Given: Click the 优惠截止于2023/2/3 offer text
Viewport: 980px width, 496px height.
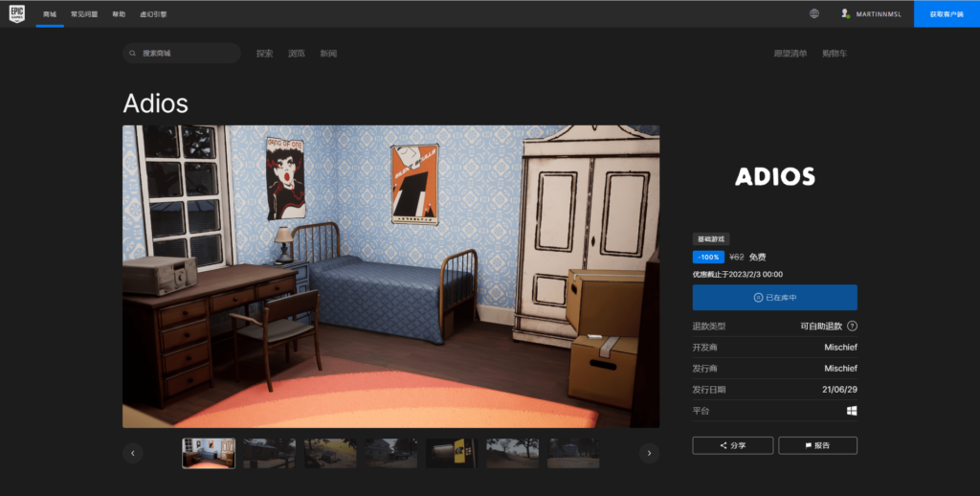Looking at the screenshot, I should click(x=738, y=275).
